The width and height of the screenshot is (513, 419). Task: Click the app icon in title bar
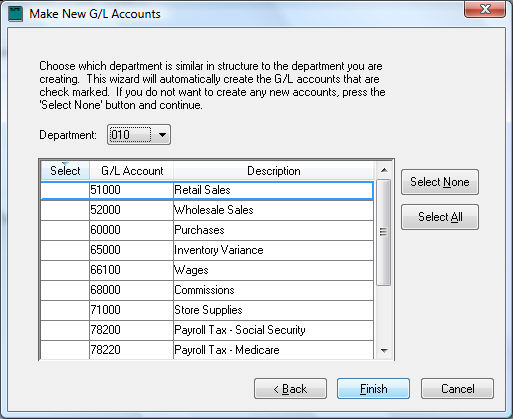click(x=15, y=14)
